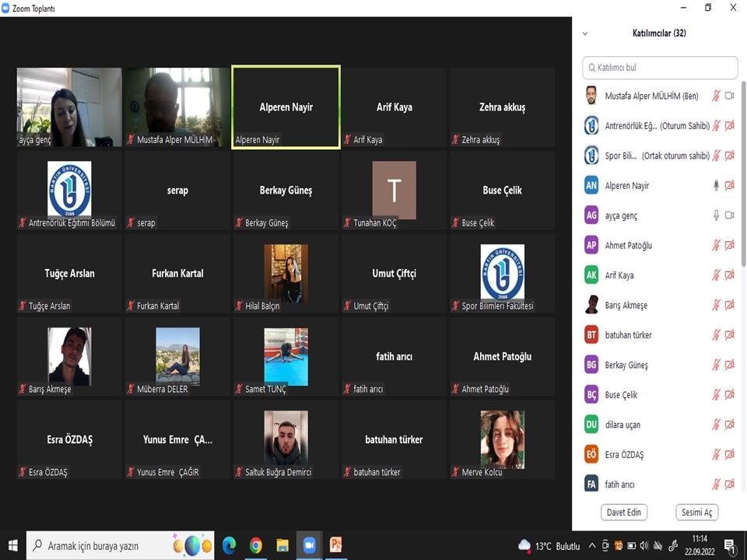Toggle the camera-off icon for Esra ÖZDAŞ
This screenshot has width=747, height=560.
click(x=729, y=454)
